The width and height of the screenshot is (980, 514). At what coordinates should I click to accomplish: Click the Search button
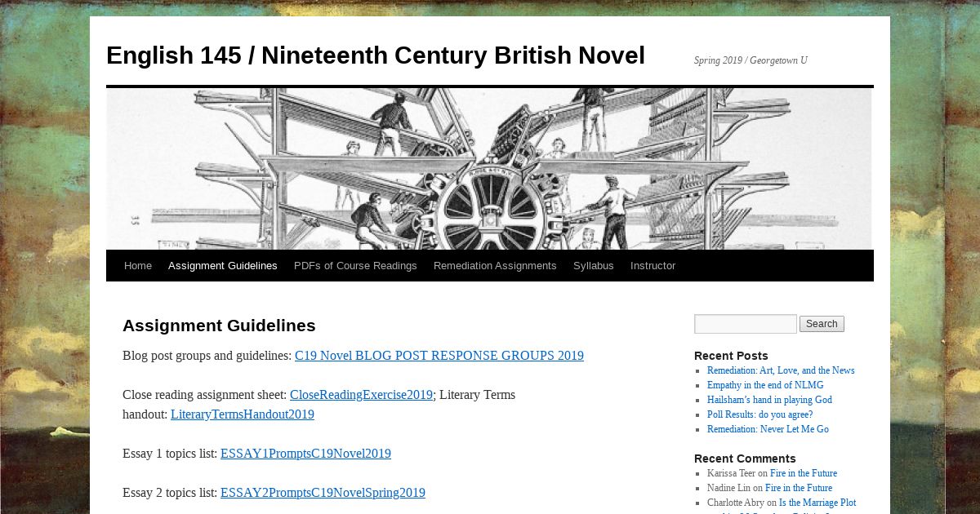point(822,324)
